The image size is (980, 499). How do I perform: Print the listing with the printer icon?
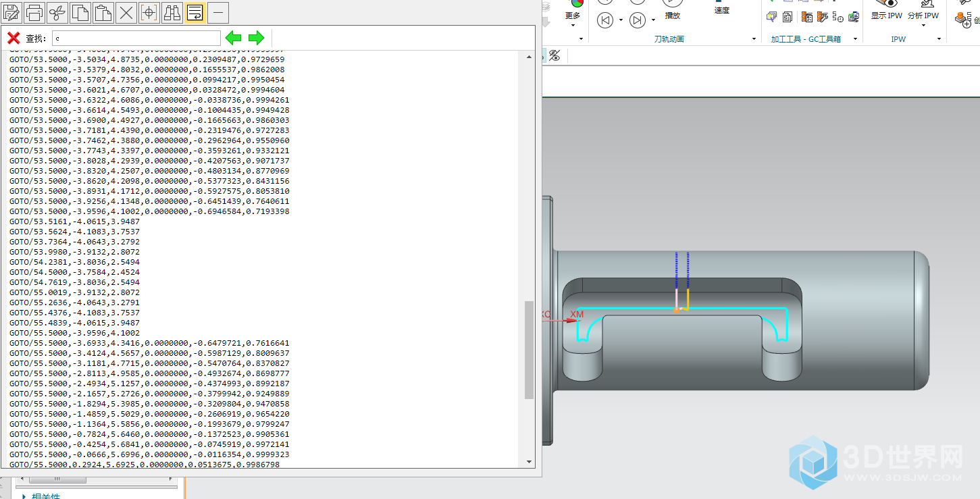point(35,12)
